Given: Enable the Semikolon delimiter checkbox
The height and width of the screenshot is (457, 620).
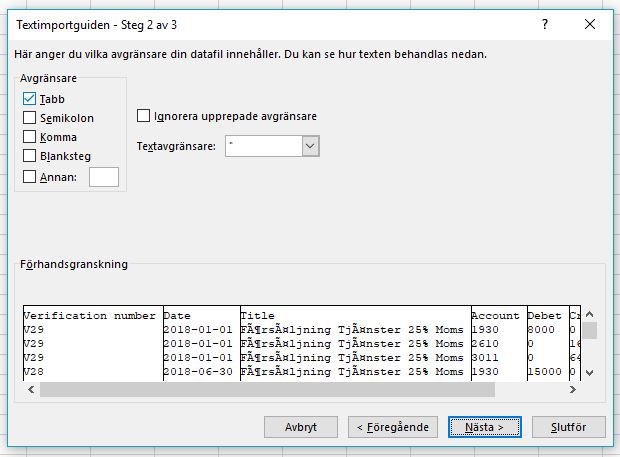Looking at the screenshot, I should point(30,118).
